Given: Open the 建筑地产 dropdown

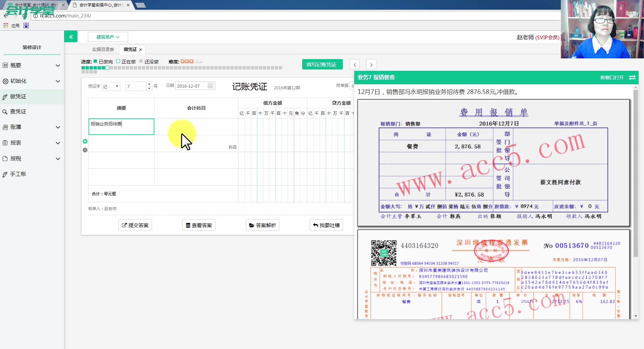Looking at the screenshot, I should [107, 37].
